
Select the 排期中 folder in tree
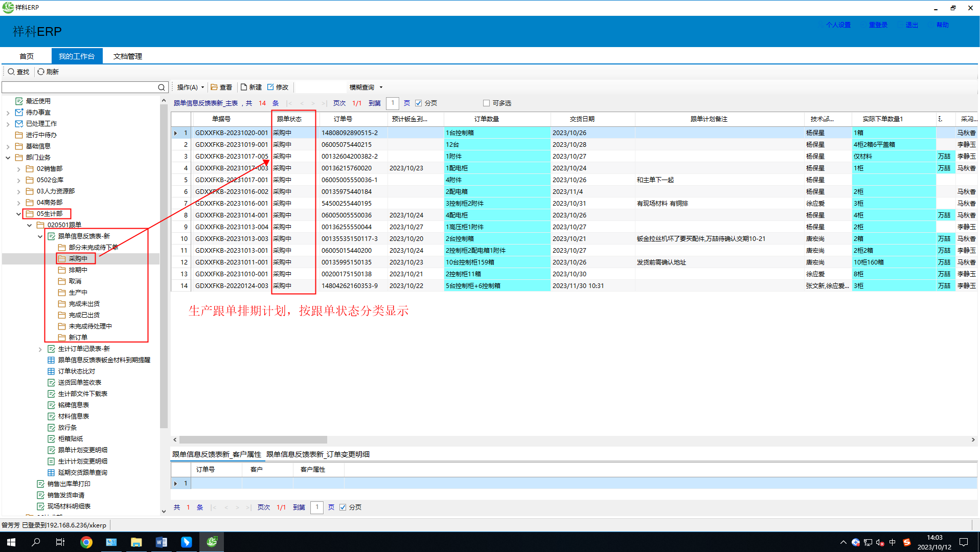point(78,270)
